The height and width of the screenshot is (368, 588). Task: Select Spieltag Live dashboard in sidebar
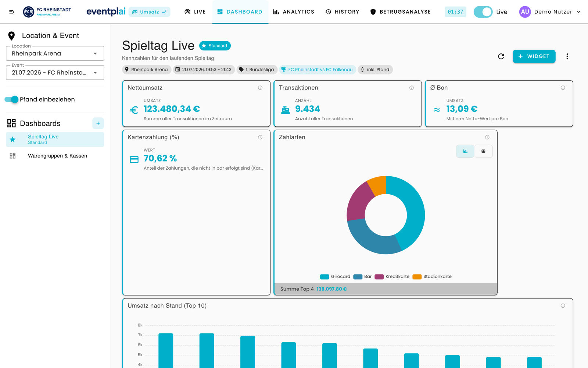pos(55,139)
